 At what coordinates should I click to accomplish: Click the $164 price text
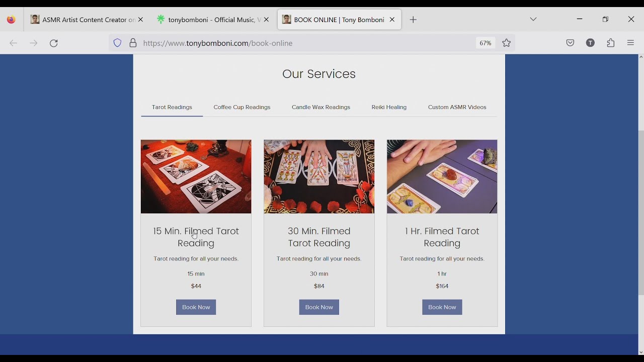[442, 286]
